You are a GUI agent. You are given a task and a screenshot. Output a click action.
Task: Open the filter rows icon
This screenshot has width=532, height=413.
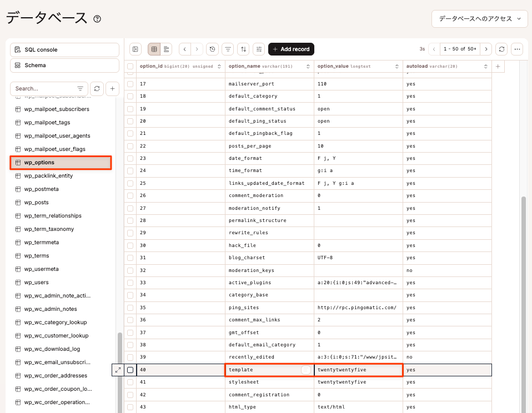(x=228, y=49)
